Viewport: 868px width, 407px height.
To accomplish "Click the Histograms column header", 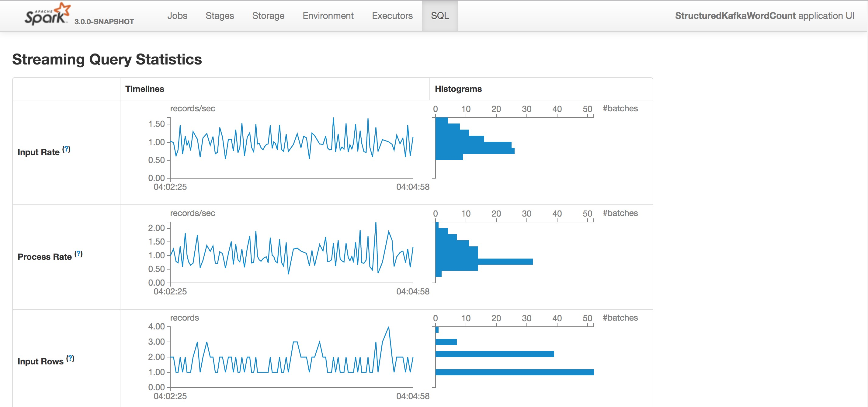I will (458, 89).
